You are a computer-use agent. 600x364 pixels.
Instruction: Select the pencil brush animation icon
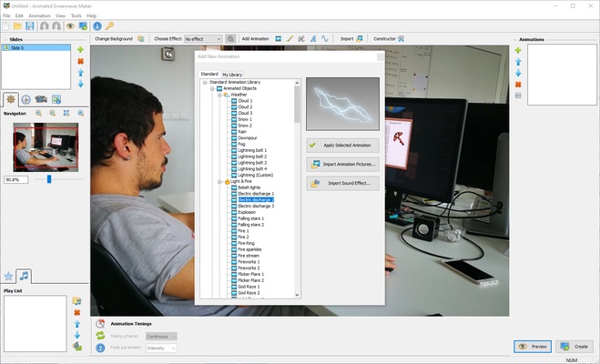[290, 38]
